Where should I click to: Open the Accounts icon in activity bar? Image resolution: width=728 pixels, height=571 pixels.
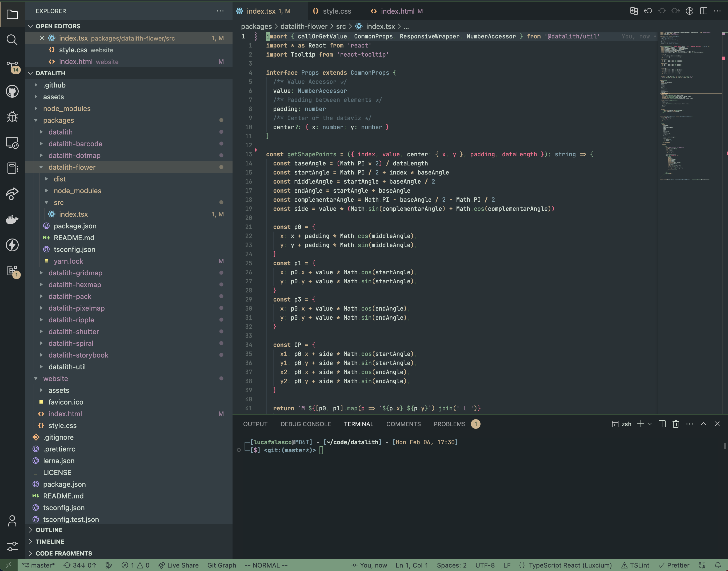point(12,521)
